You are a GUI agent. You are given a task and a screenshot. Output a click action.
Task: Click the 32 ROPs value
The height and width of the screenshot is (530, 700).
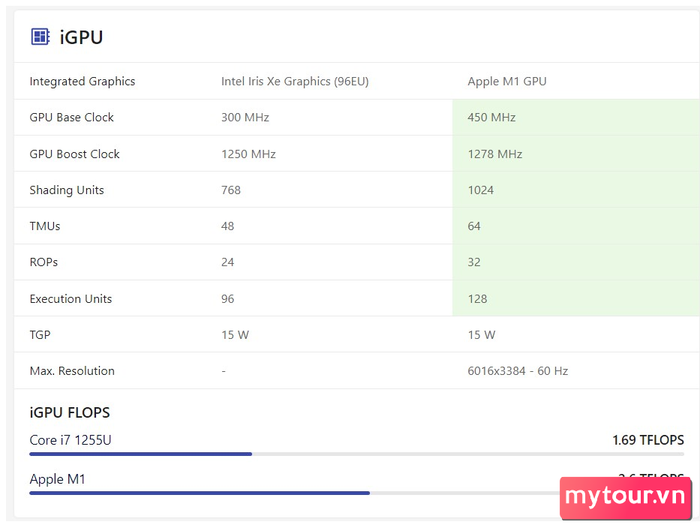pyautogui.click(x=474, y=262)
